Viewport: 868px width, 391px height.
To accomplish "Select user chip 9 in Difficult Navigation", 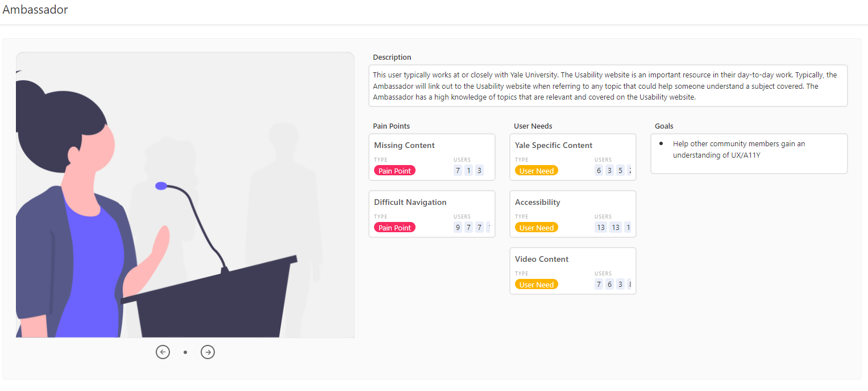I will click(x=458, y=228).
